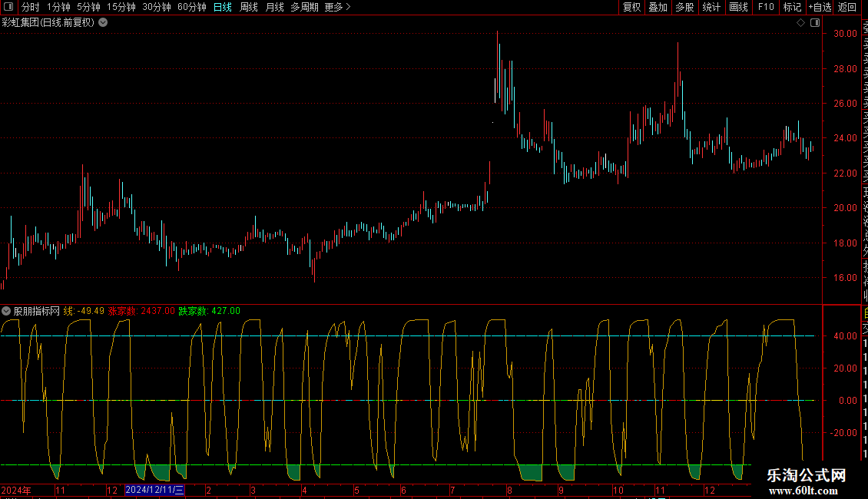The width and height of the screenshot is (868, 499).
Task: Click the 彩虹集团(日线.前复权) chart title
Action: point(48,23)
